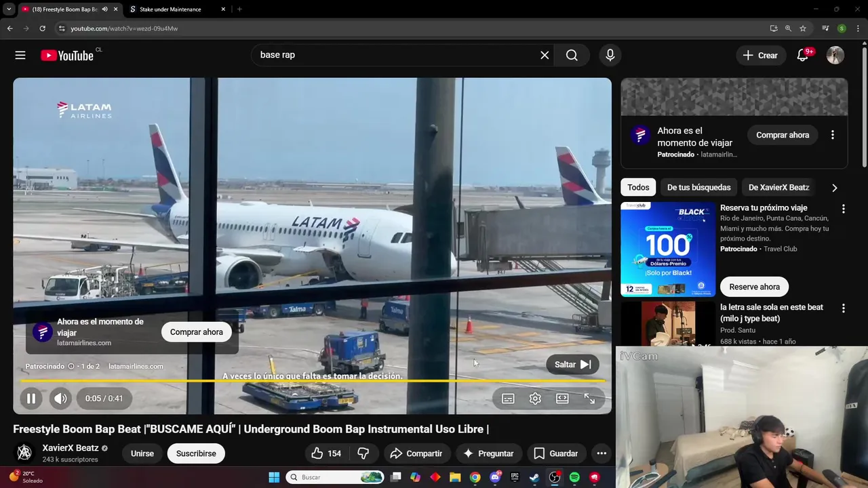Open la letra sale sola video title
This screenshot has height=488, width=868.
(x=772, y=313)
